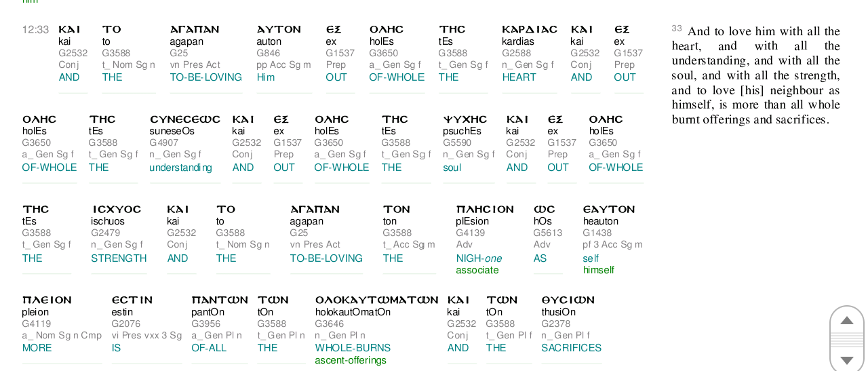Click the English gloss WHOLE-BURNS
The height and width of the screenshot is (371, 868).
(x=353, y=348)
